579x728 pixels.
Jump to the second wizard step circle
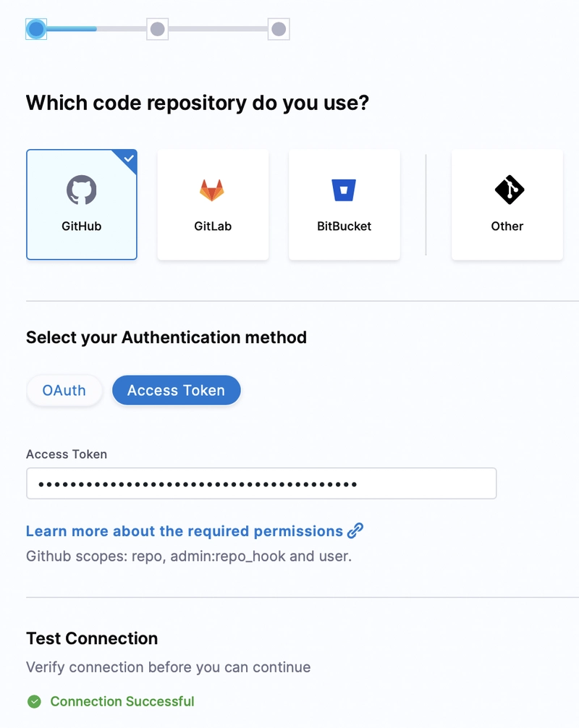[158, 29]
